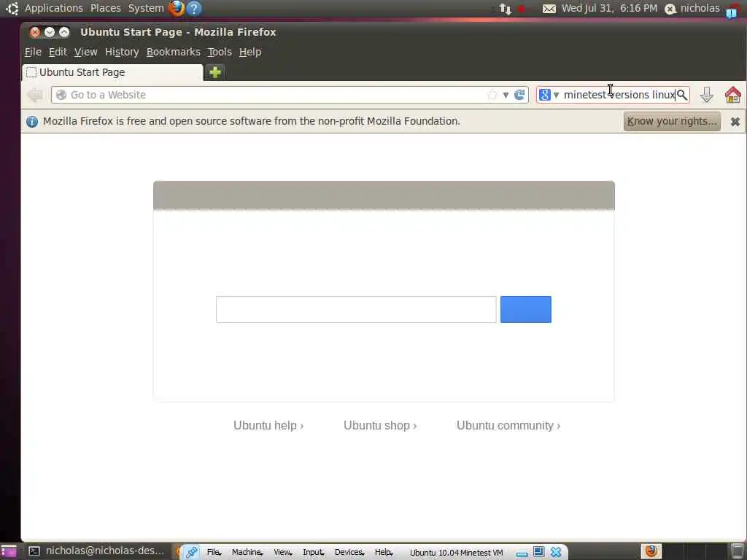Open the Firefox Tools menu

220,52
